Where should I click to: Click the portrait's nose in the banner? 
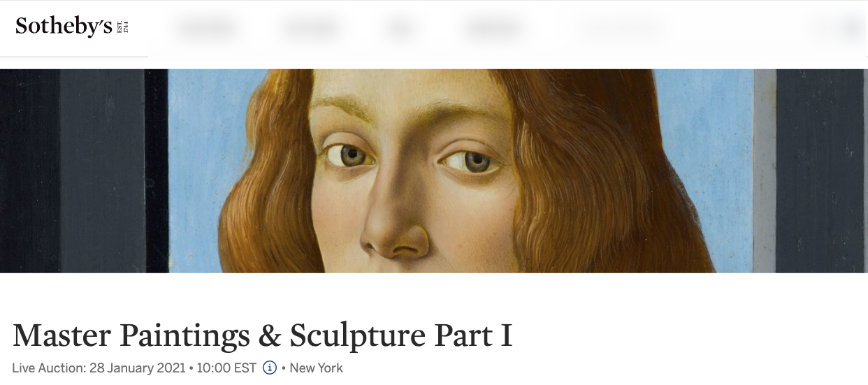click(393, 224)
